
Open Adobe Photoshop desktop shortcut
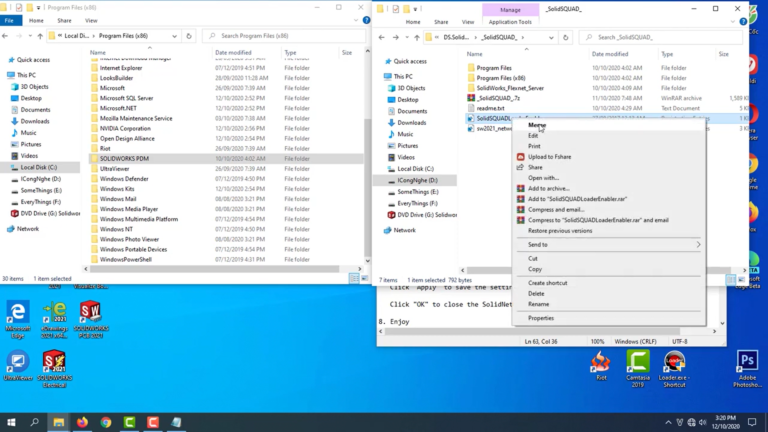[x=747, y=368]
